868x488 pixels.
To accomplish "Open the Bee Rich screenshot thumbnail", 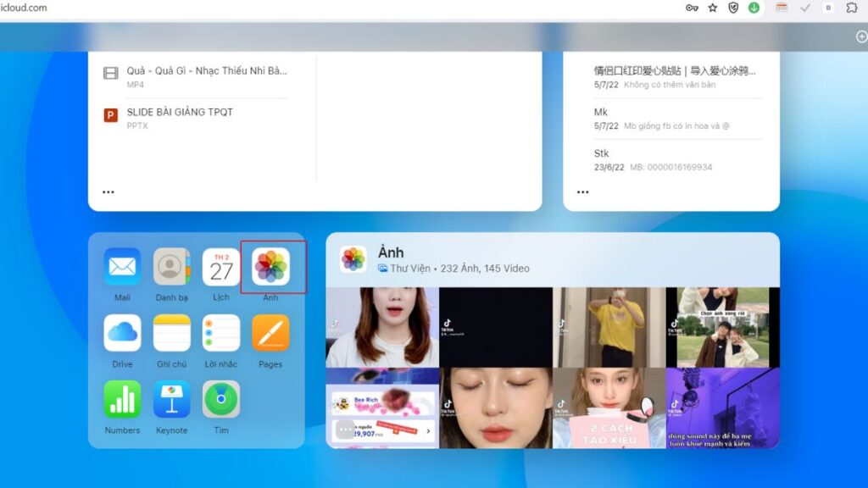I will point(382,408).
